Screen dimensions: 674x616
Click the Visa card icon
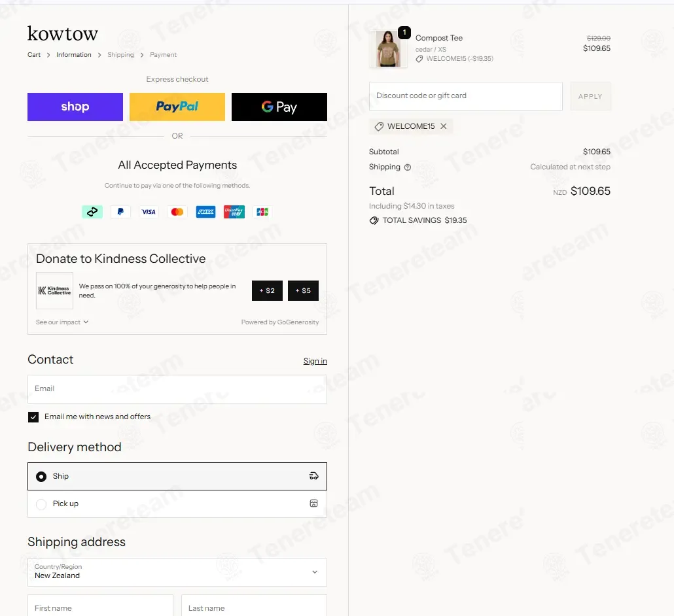coord(149,212)
